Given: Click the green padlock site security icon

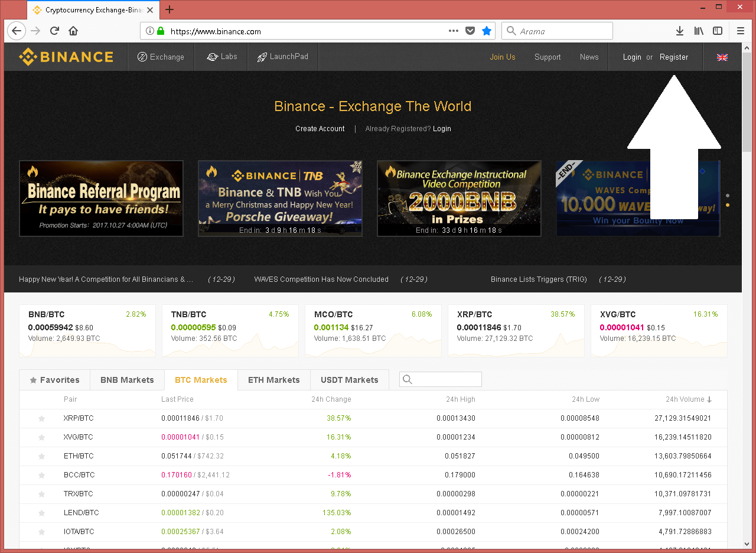Looking at the screenshot, I should click(x=161, y=31).
